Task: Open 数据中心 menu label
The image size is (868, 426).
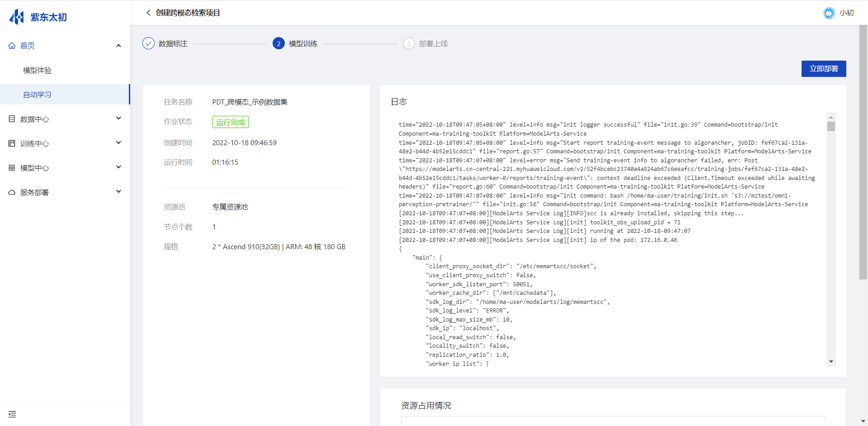Action: click(x=34, y=119)
